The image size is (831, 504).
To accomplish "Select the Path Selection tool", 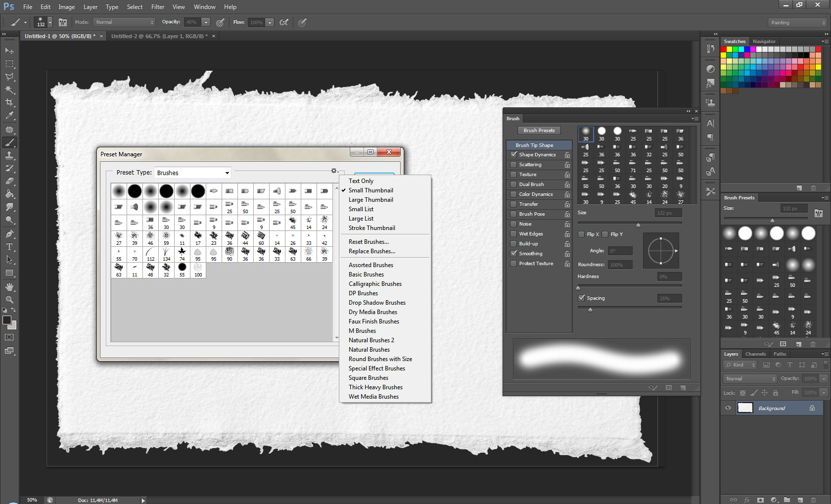I will pyautogui.click(x=9, y=259).
